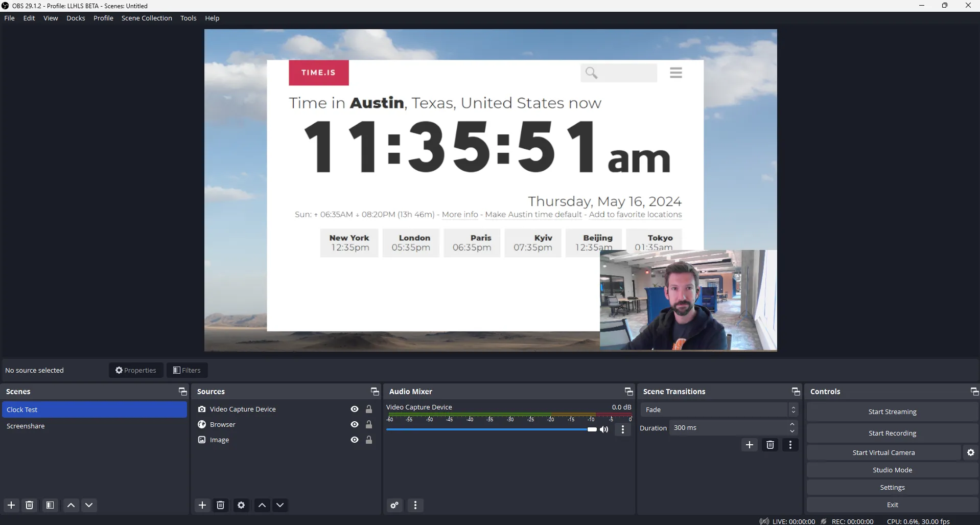The image size is (980, 525).
Task: Click trash icon to remove selected source
Action: coord(221,505)
